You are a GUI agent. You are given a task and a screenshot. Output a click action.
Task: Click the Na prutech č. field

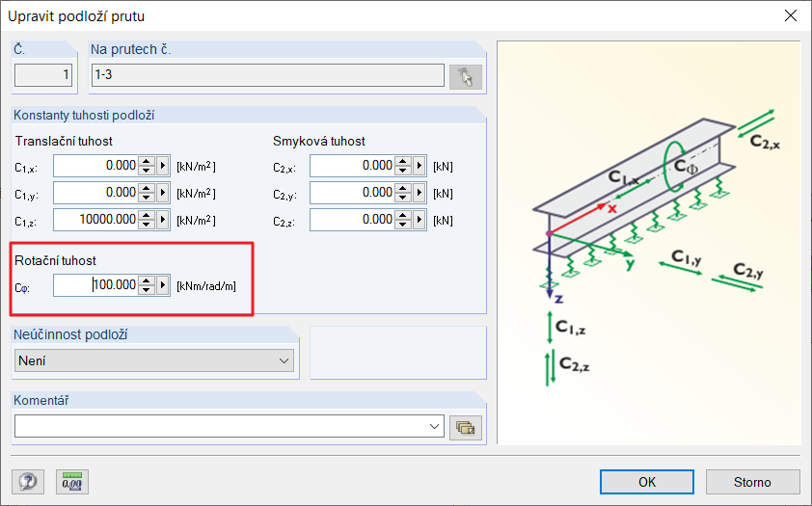pyautogui.click(x=266, y=77)
